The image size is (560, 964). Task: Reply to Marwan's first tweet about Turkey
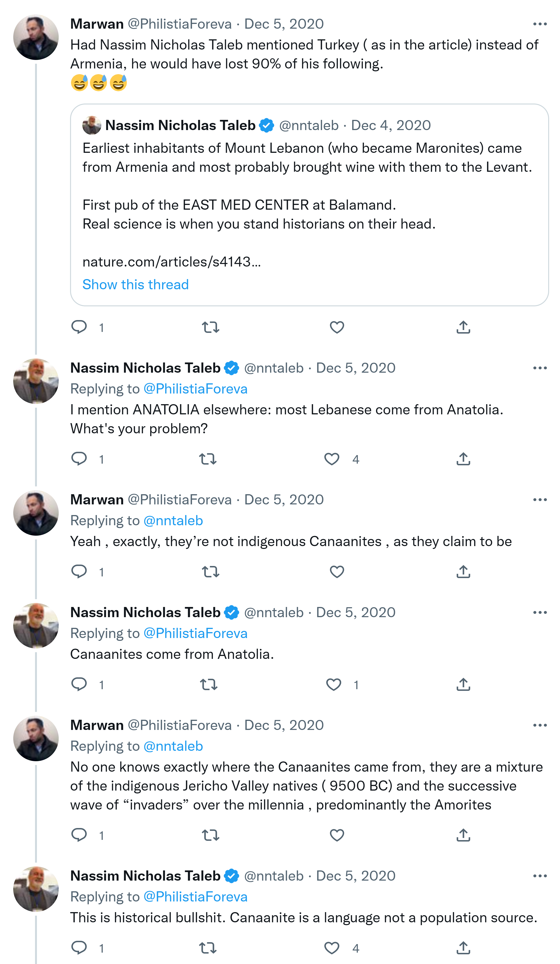pos(79,327)
